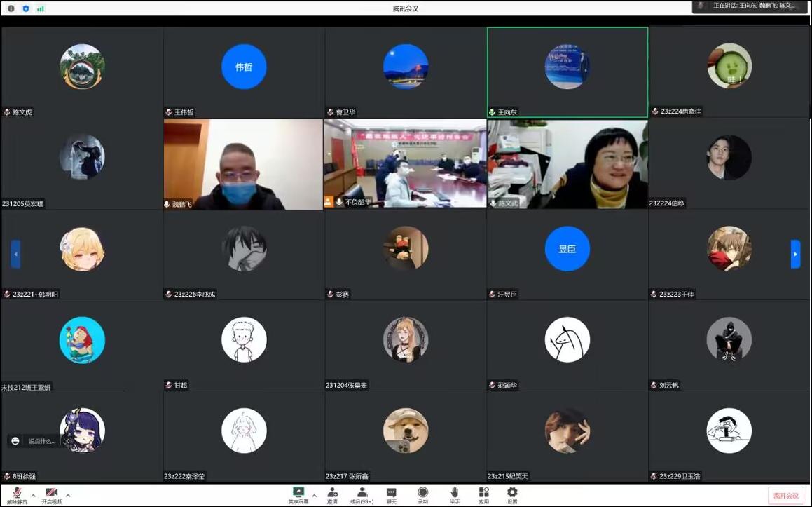
Task: Start recording with the Record icon
Action: pos(422,494)
